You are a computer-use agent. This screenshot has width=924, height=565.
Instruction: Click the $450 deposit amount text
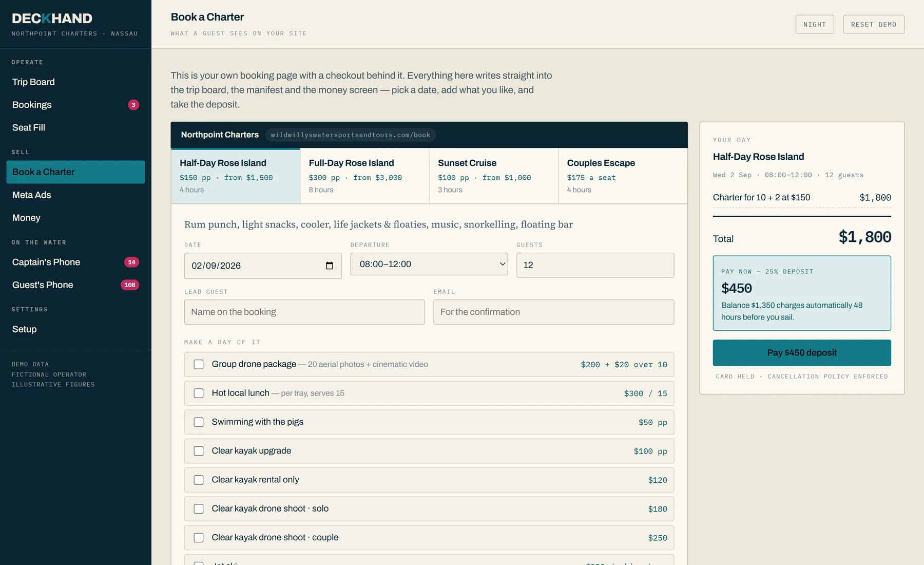coord(737,288)
